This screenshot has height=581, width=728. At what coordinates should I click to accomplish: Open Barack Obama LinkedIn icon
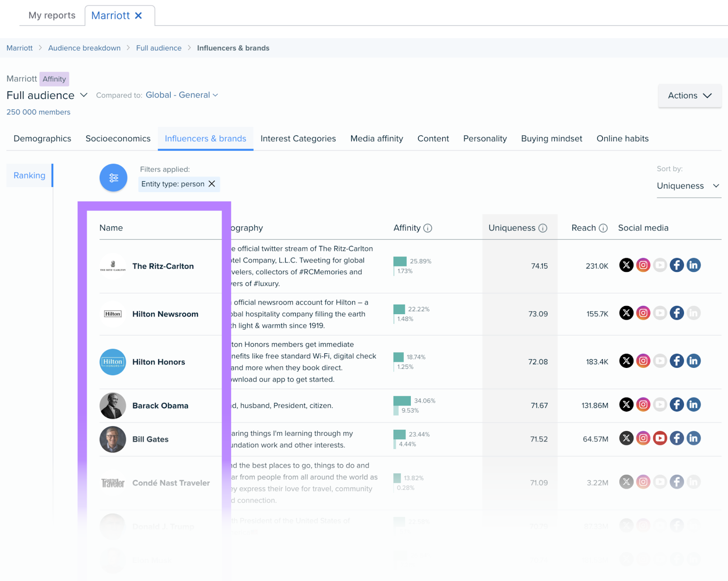pos(693,405)
